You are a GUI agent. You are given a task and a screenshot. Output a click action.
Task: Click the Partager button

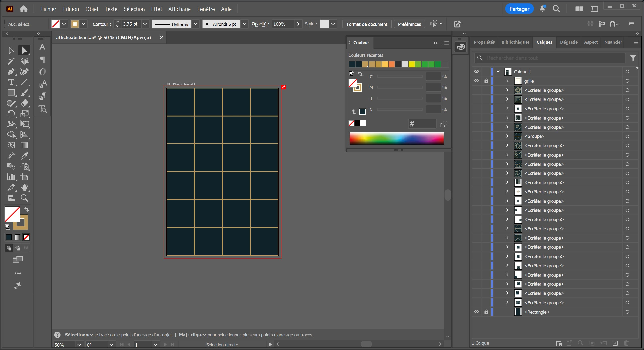coord(519,9)
